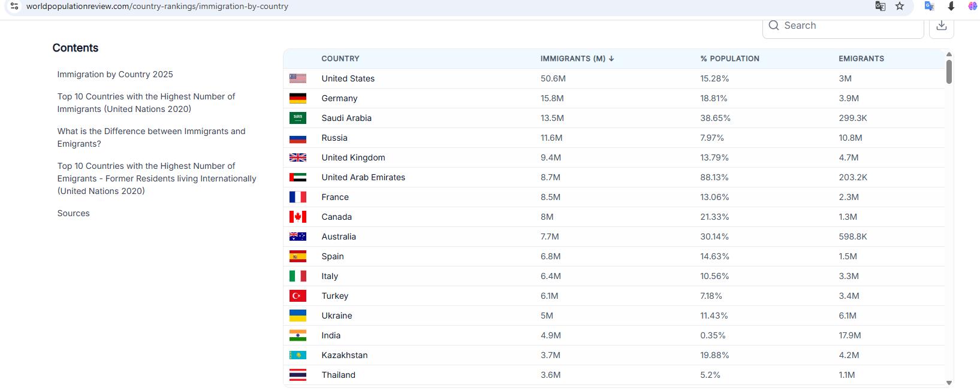Open the Sources contents link

(x=73, y=213)
